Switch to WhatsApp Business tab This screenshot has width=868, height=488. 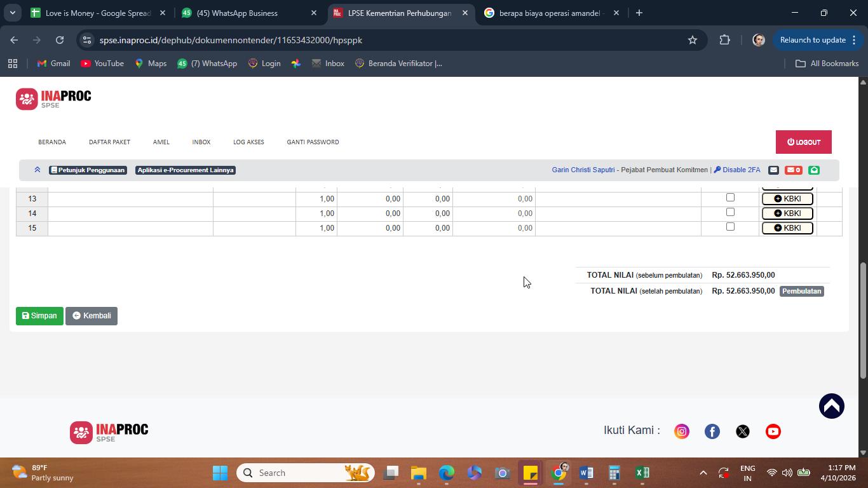click(248, 13)
